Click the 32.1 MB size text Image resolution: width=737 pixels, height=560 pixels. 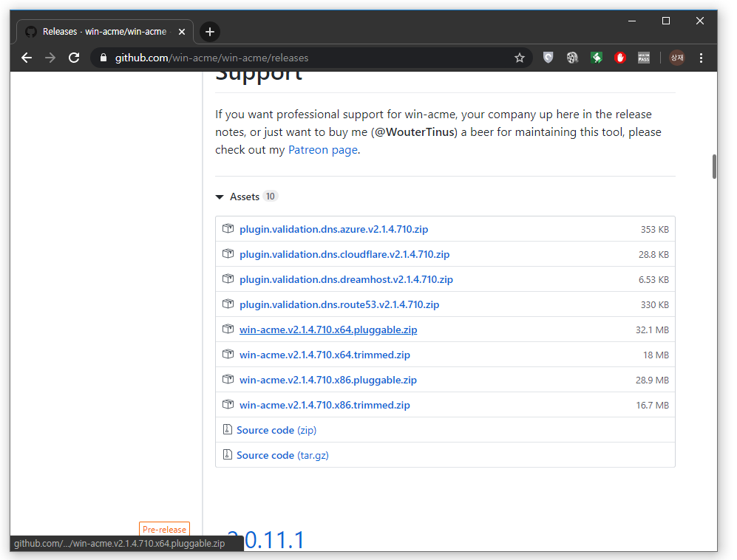(653, 329)
